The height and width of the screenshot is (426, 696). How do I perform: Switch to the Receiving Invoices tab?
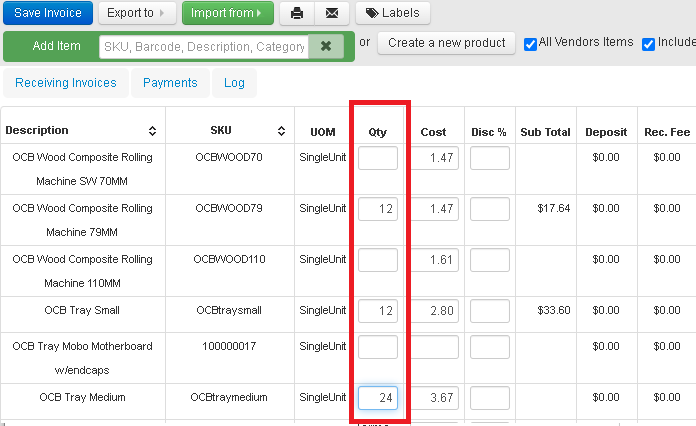(66, 83)
